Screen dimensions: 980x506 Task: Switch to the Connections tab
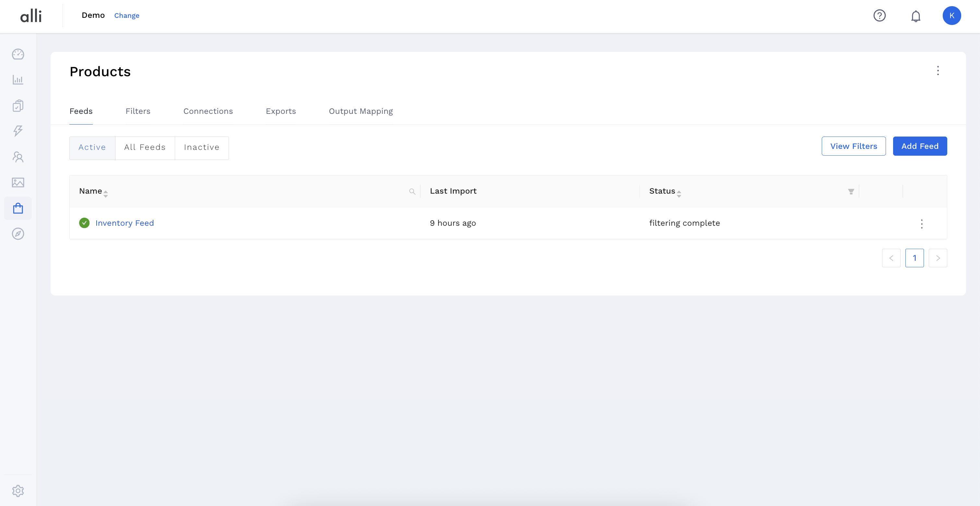208,111
